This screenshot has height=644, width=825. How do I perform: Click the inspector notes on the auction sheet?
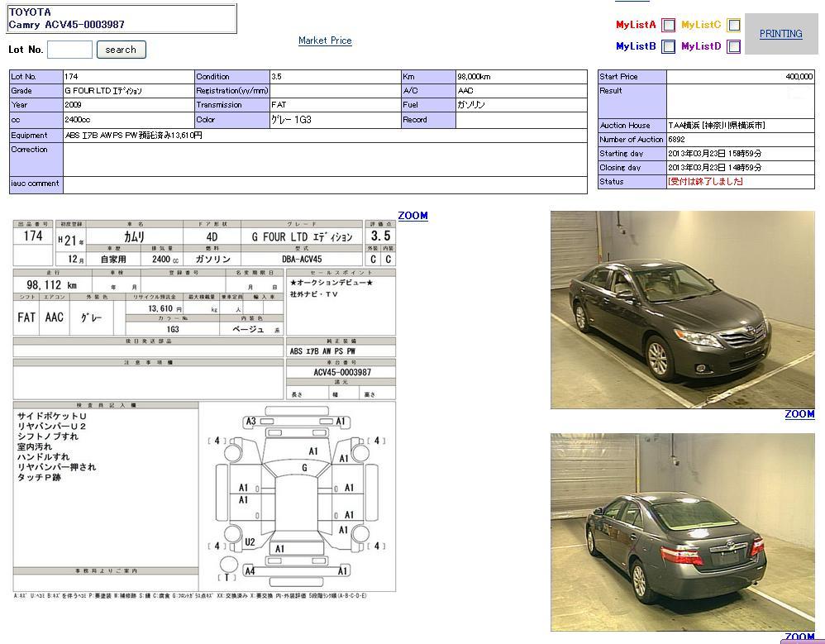(105, 446)
